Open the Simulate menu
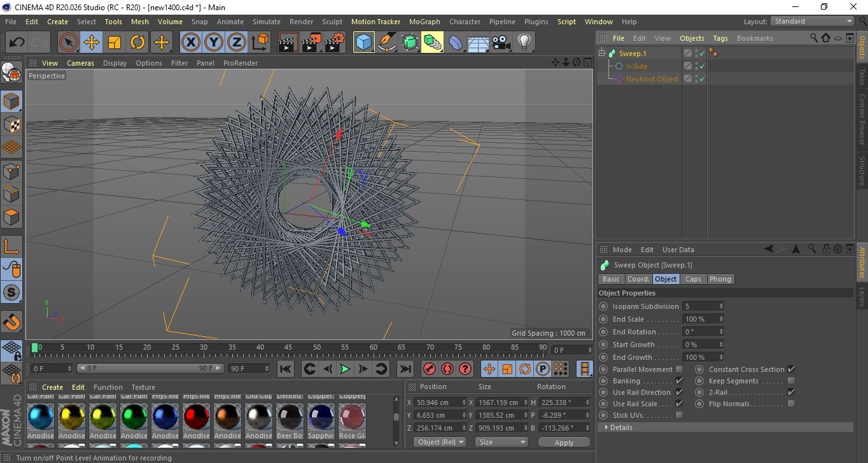The height and width of the screenshot is (463, 868). coord(266,22)
